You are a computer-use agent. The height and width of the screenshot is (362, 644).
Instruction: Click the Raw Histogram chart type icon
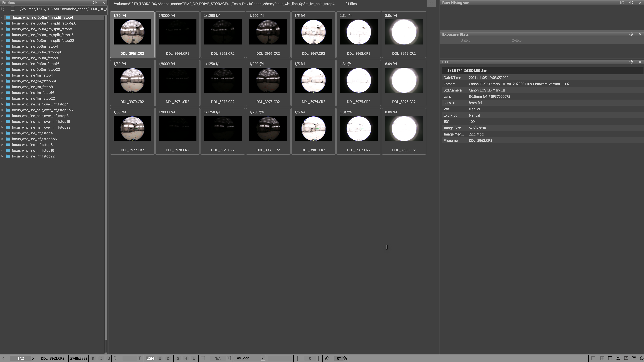(622, 3)
